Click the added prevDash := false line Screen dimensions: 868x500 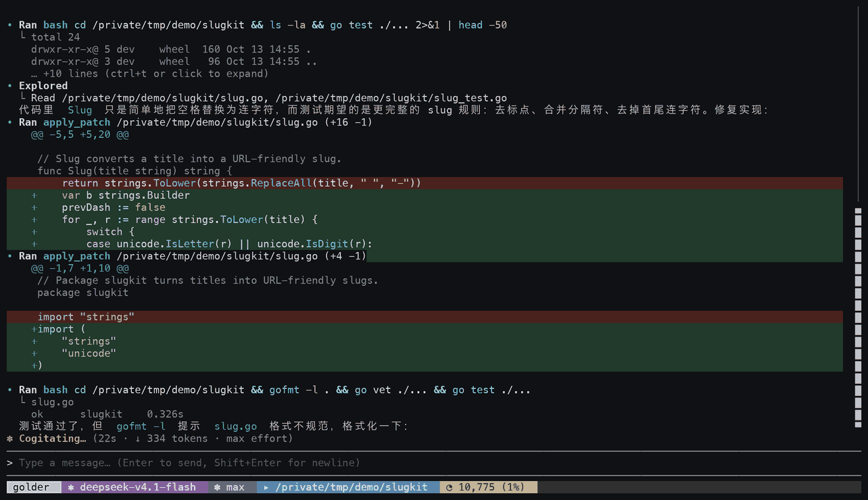(425, 207)
